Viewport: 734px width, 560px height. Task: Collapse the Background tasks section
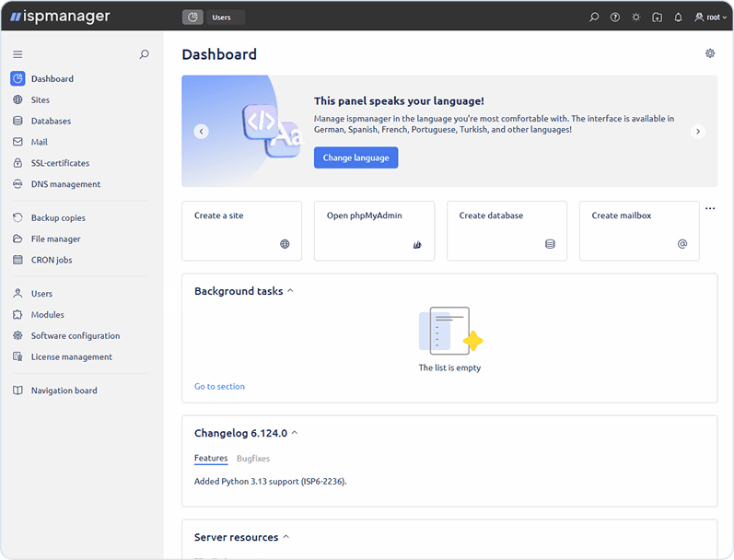[x=291, y=291]
